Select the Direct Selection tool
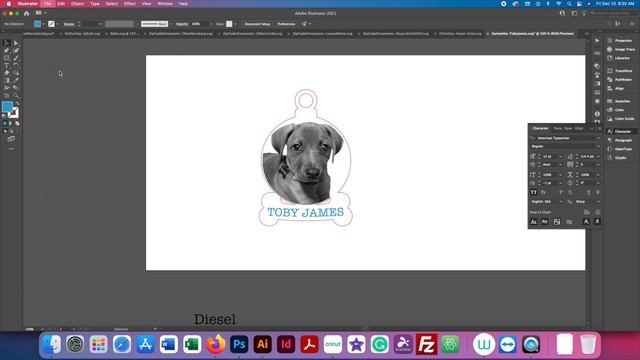Image resolution: width=640 pixels, height=360 pixels. tap(16, 43)
